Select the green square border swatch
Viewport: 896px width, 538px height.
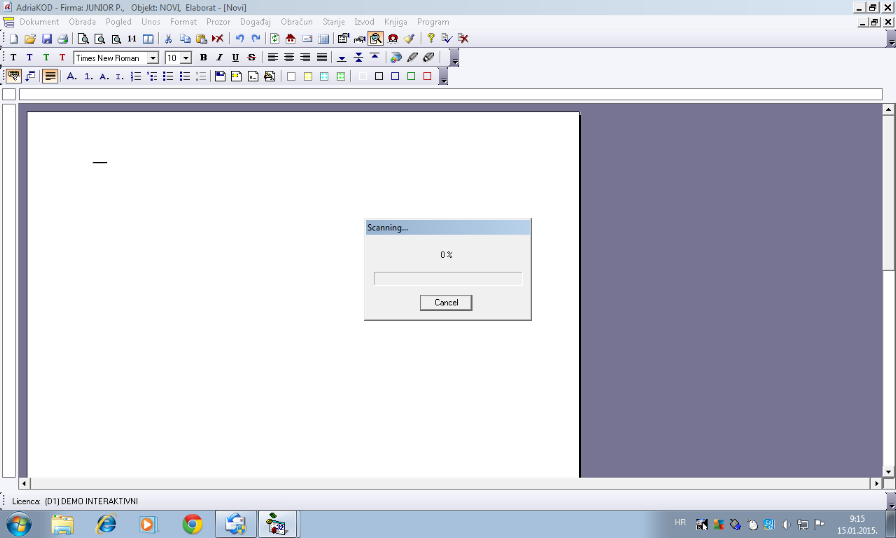411,76
